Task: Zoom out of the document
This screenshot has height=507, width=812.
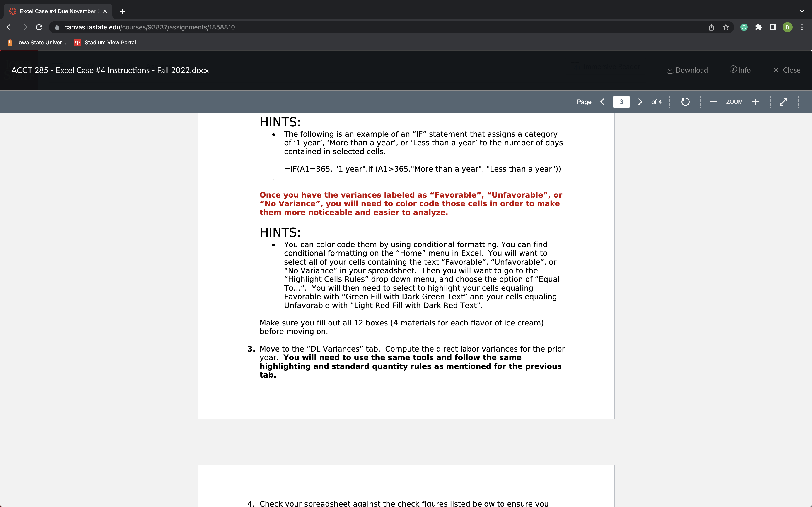Action: pyautogui.click(x=713, y=102)
